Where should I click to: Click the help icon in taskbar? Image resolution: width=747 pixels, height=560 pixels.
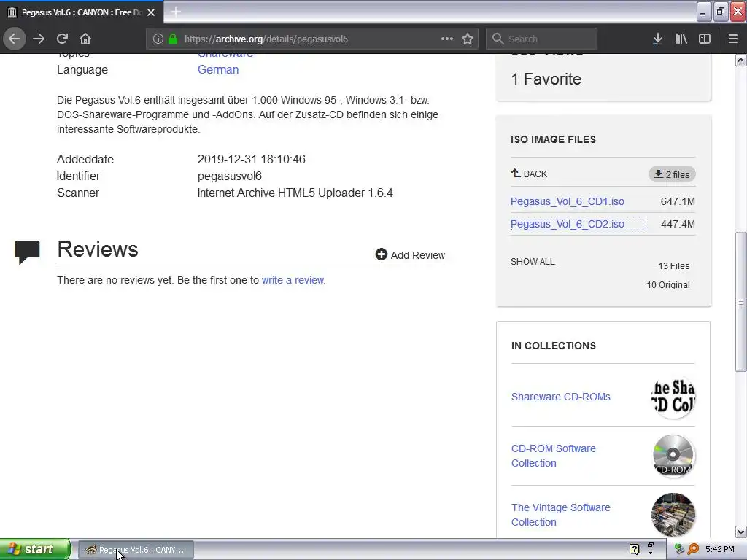pyautogui.click(x=634, y=549)
